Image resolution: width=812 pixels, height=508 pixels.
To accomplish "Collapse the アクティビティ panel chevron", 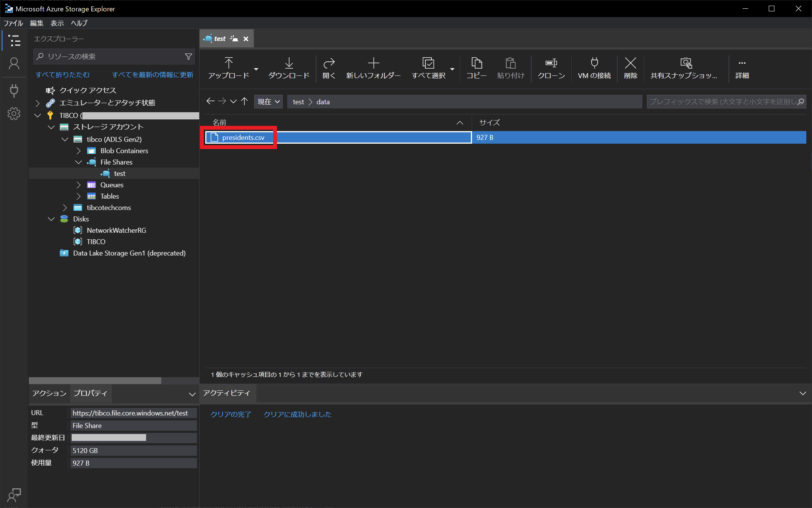I will [803, 393].
